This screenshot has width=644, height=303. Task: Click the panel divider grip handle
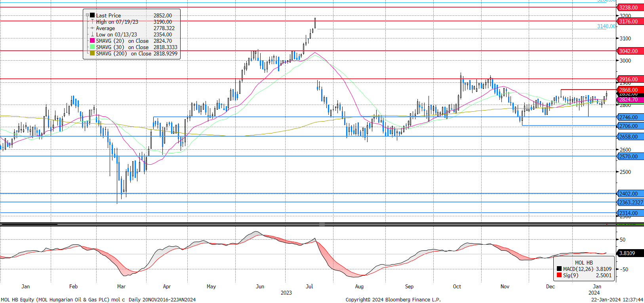pyautogui.click(x=322, y=224)
